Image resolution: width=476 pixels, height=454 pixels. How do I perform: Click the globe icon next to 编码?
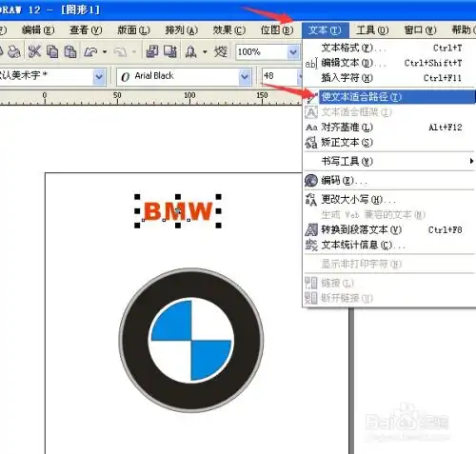coord(311,181)
